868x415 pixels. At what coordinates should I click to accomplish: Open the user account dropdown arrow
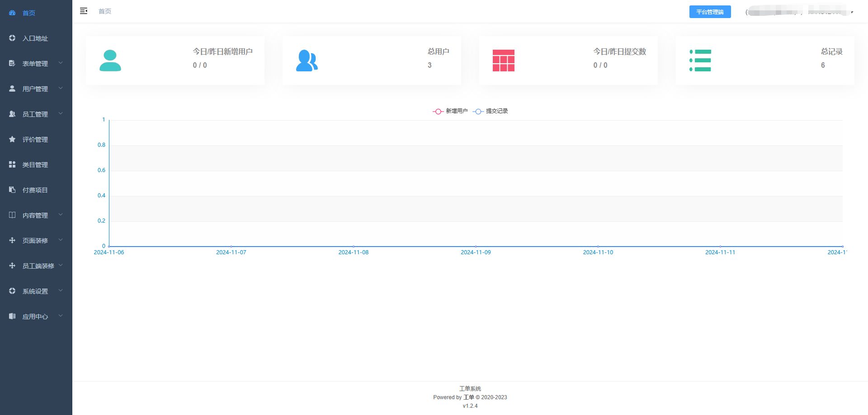coord(852,12)
